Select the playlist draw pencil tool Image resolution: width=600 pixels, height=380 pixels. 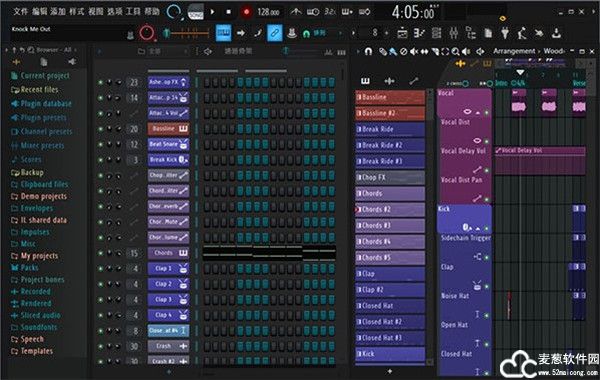(x=382, y=51)
